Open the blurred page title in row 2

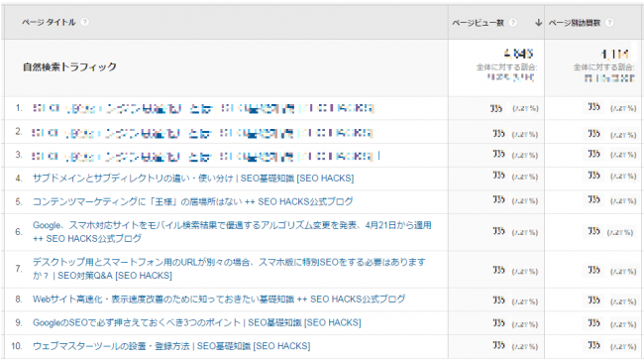coord(202,133)
